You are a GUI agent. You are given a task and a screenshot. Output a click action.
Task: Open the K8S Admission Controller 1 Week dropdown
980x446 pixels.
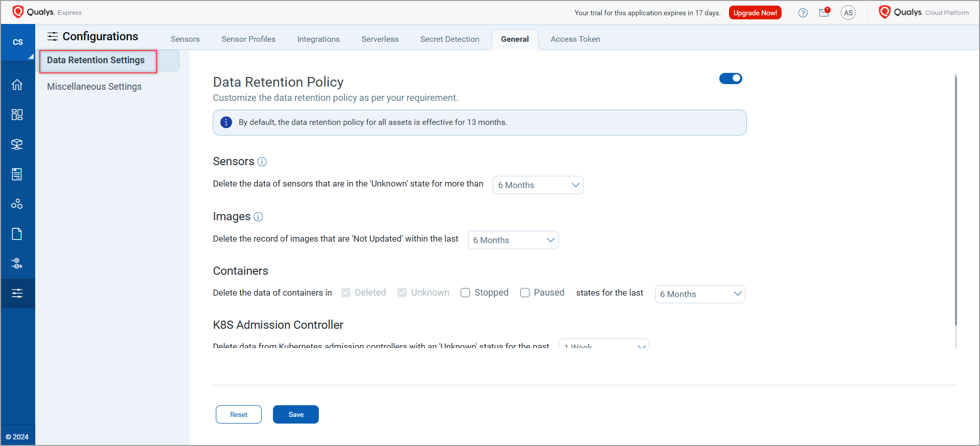604,344
